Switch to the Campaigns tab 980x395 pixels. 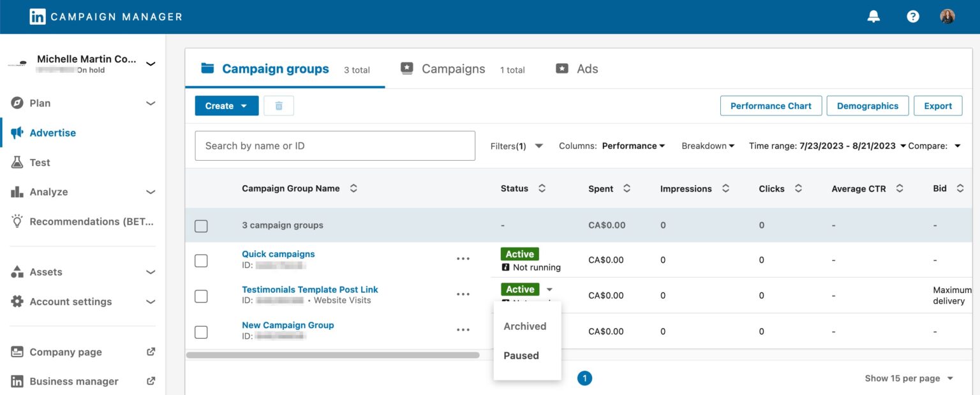click(x=452, y=68)
